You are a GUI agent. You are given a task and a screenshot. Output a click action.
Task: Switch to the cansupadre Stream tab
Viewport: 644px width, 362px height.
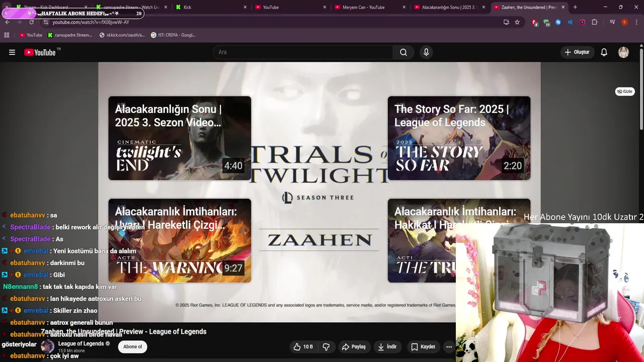pyautogui.click(x=132, y=7)
